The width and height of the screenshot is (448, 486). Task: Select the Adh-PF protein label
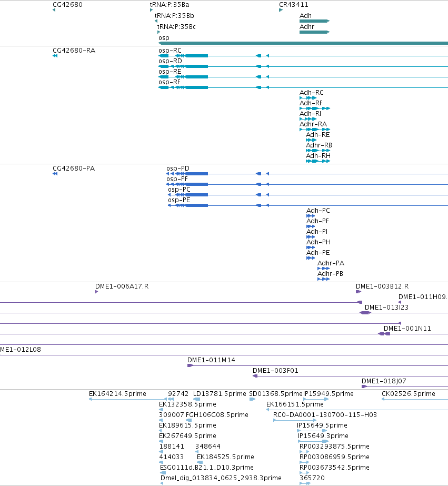click(317, 221)
